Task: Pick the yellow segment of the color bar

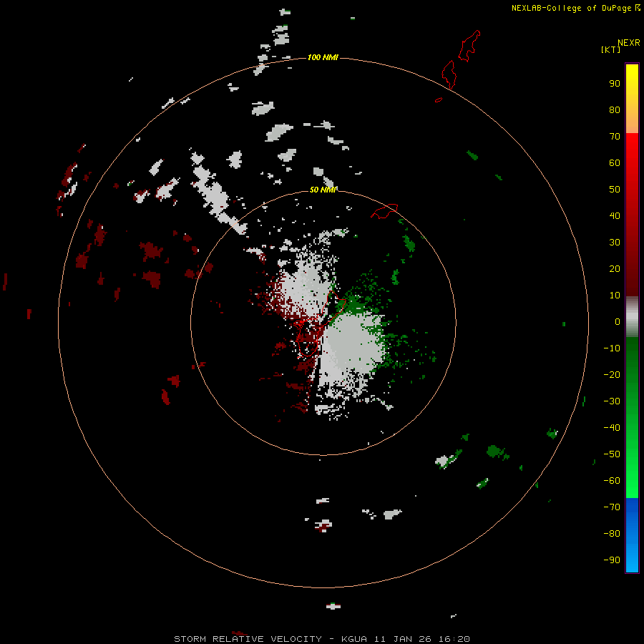Action: (632, 99)
